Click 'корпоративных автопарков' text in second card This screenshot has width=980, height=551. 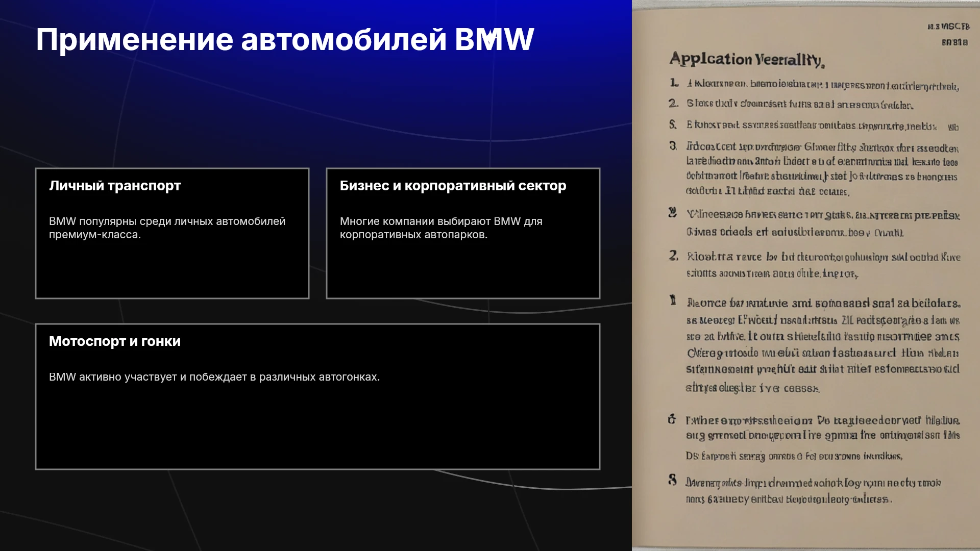tap(414, 235)
